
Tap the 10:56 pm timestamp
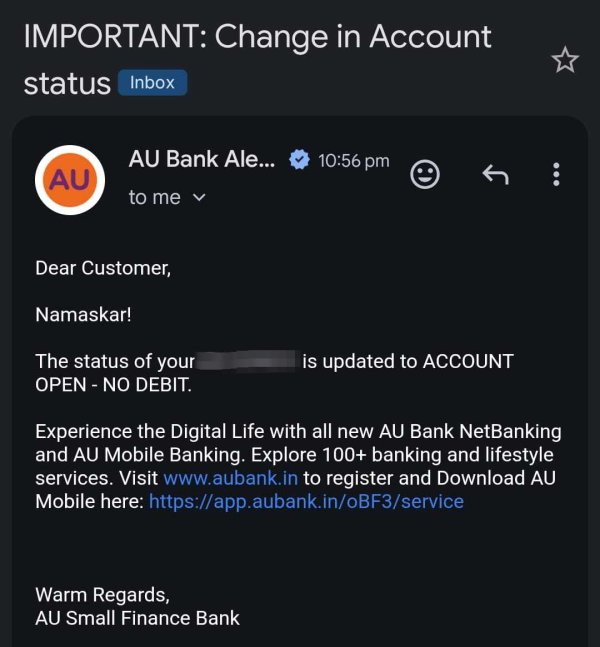pos(353,160)
